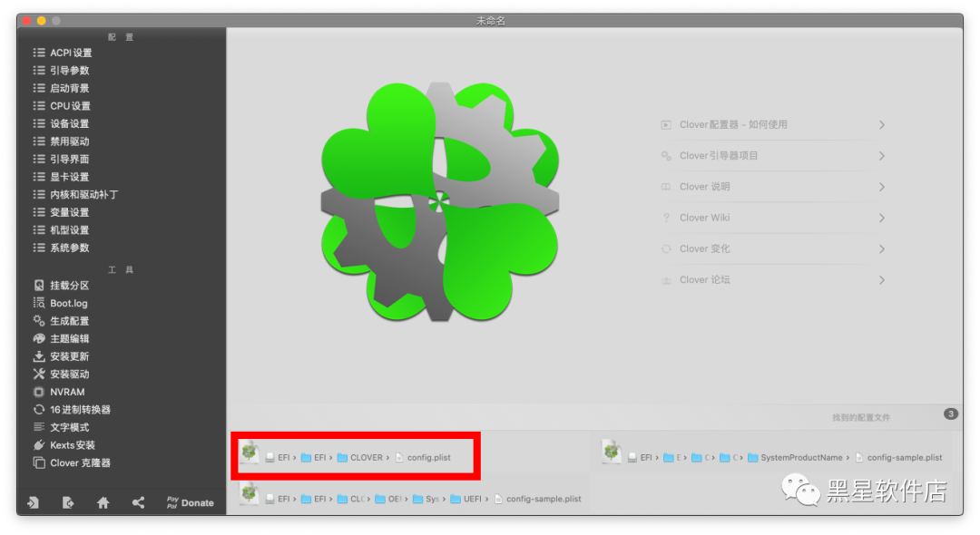Click the found config files count badge
The height and width of the screenshot is (535, 980).
[951, 413]
